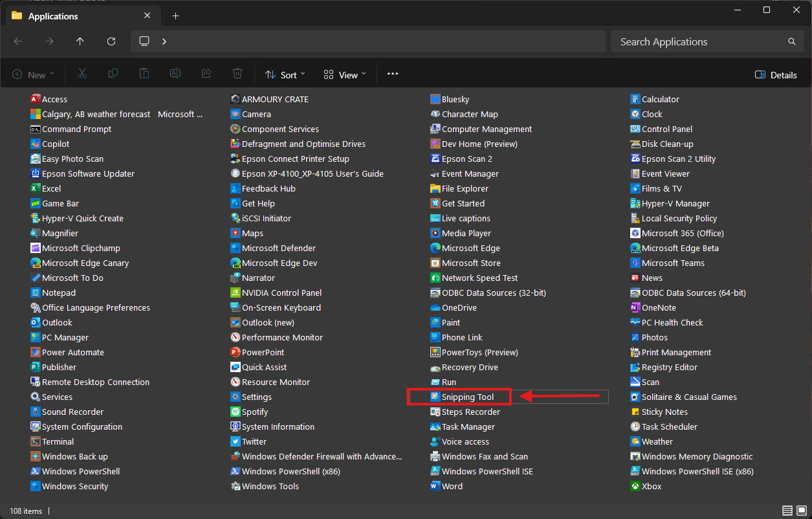812x519 pixels.
Task: Toggle the Details pane button
Action: click(x=776, y=75)
